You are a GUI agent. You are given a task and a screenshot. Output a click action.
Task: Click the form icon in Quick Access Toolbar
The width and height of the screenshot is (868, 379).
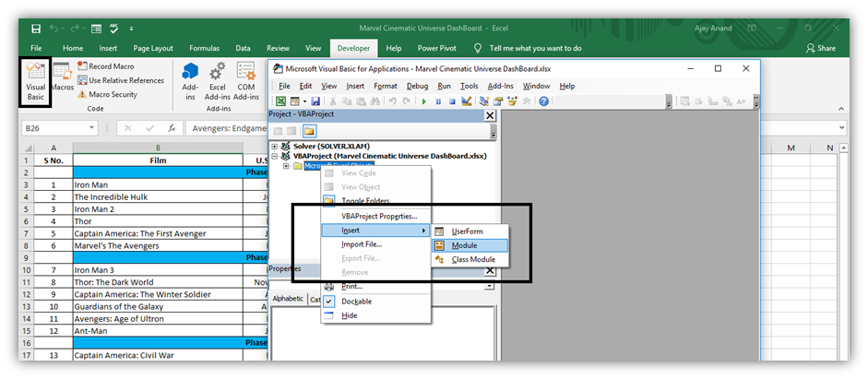tap(96, 29)
